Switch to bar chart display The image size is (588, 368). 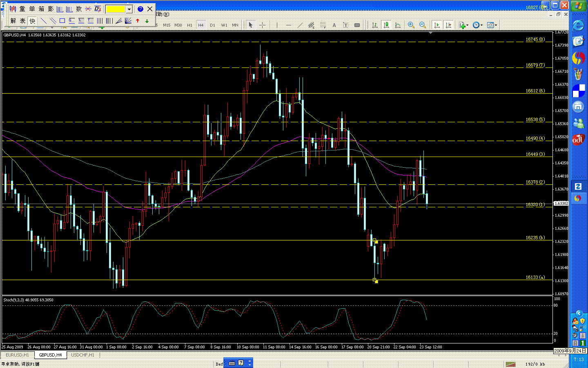click(x=374, y=25)
